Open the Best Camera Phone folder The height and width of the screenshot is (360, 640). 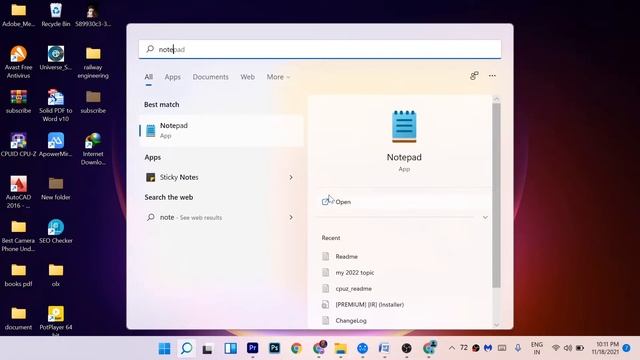coord(18,236)
